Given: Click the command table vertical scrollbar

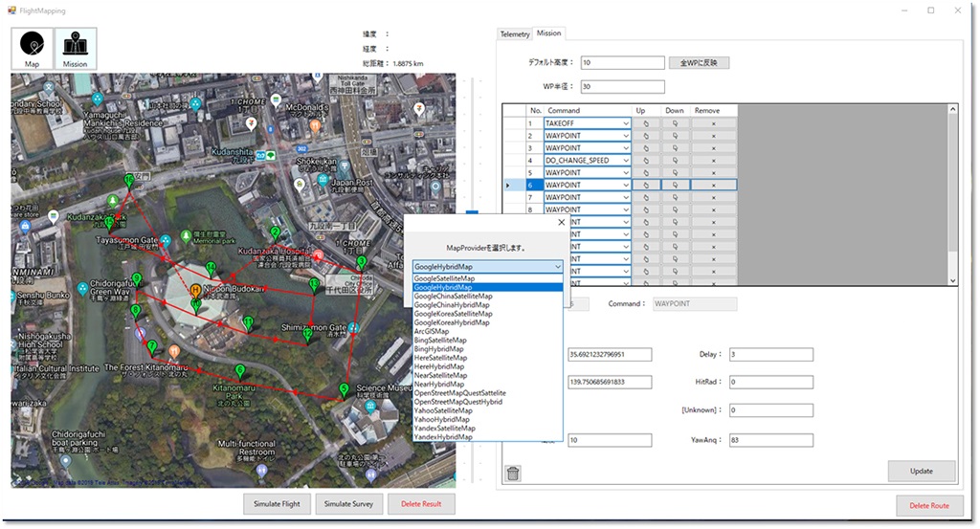Looking at the screenshot, I should [953, 181].
